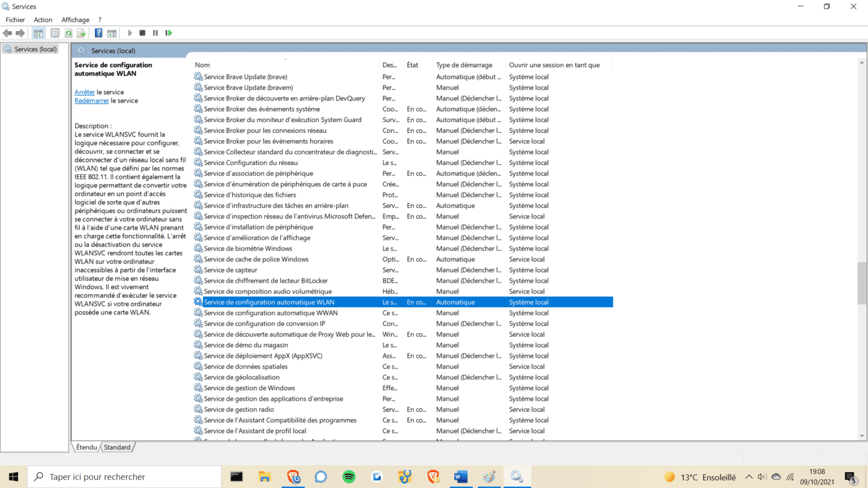Open the Paint palette app in the taskbar

click(489, 477)
